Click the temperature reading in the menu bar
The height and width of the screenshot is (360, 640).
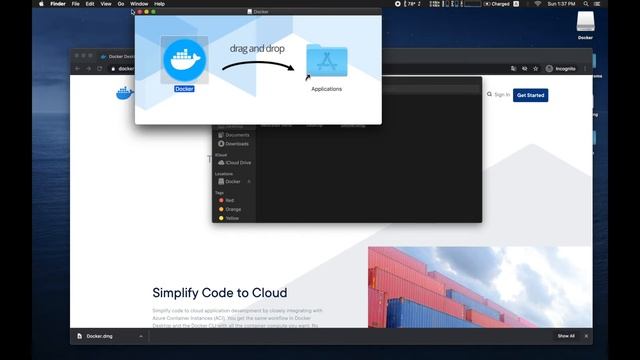click(412, 4)
